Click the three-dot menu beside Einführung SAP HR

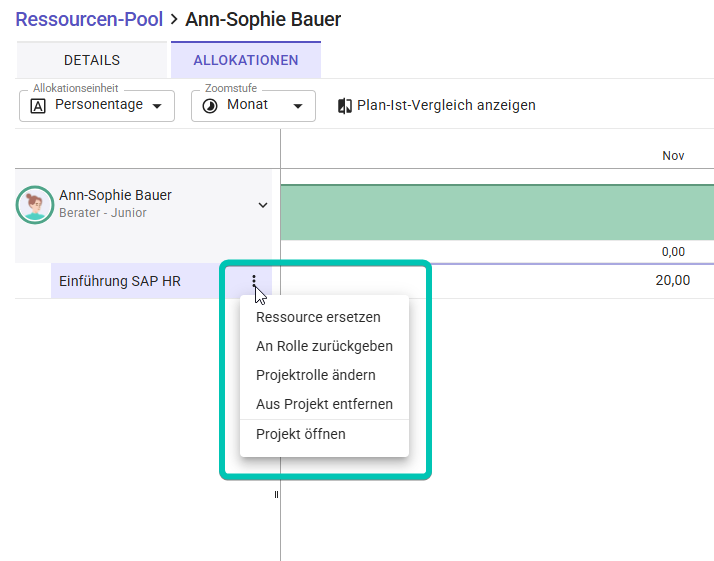pos(255,281)
